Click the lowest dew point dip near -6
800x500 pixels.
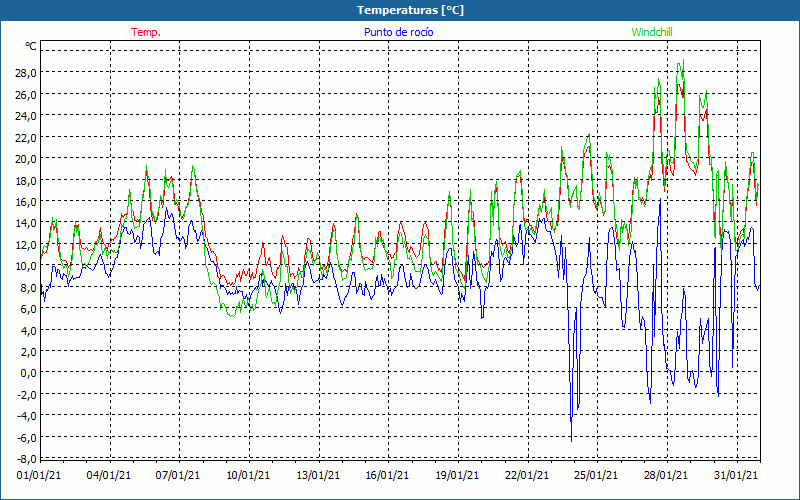click(571, 440)
